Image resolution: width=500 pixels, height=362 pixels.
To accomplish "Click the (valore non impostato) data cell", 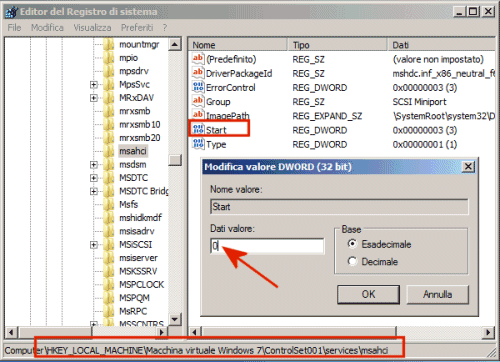I will click(438, 59).
